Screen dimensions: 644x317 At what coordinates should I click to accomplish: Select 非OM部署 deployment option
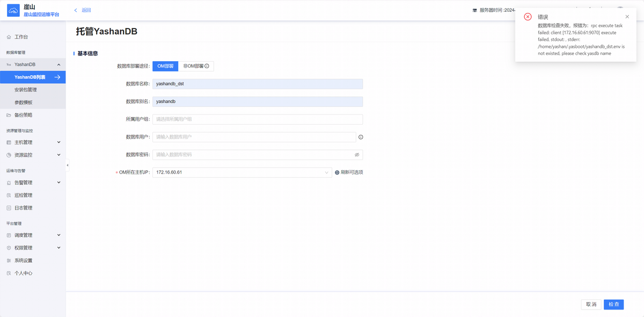196,66
